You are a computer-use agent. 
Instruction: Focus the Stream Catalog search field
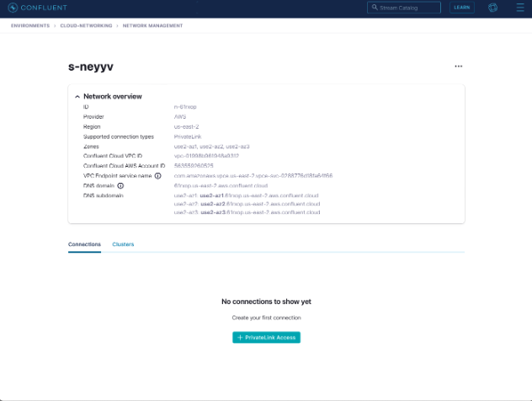tap(404, 8)
